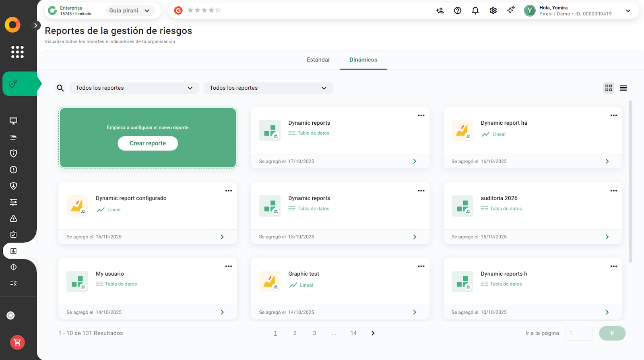644x360 pixels.
Task: Select the Dinámicos tab
Action: (363, 60)
